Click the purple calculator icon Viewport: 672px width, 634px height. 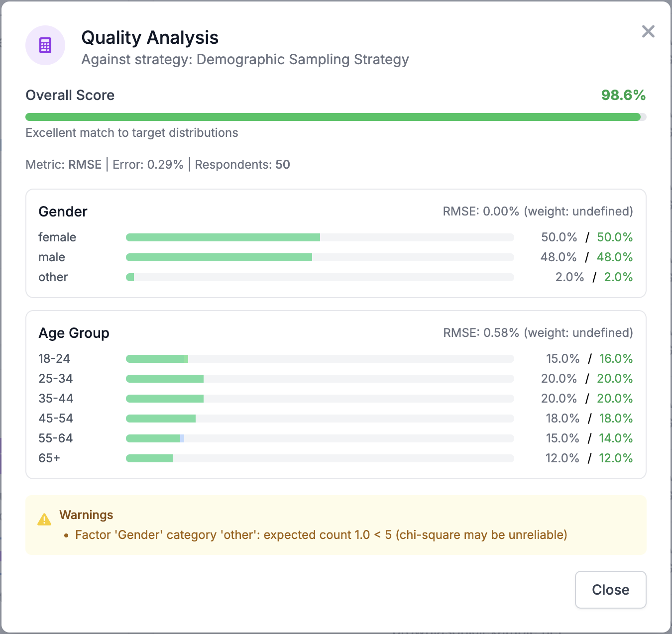[x=45, y=45]
